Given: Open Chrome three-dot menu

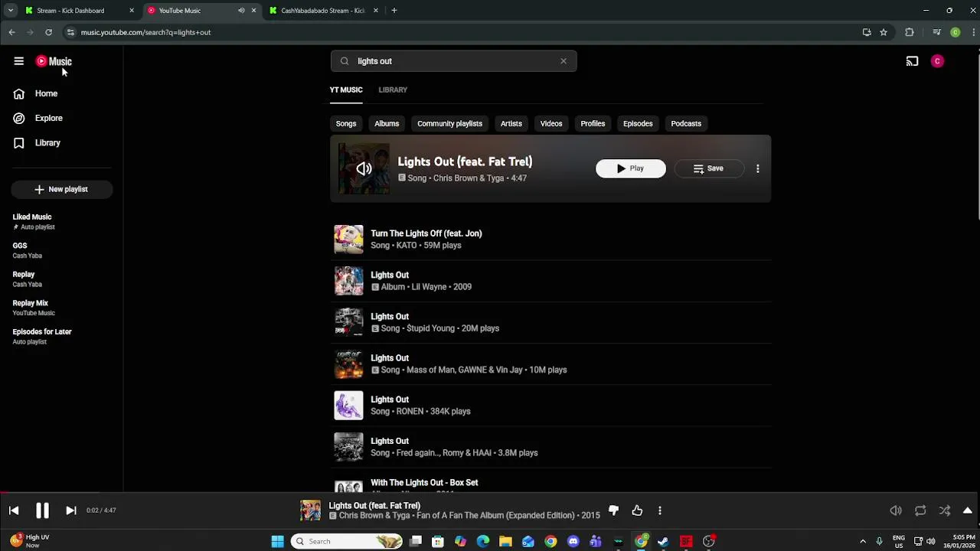Looking at the screenshot, I should [974, 32].
